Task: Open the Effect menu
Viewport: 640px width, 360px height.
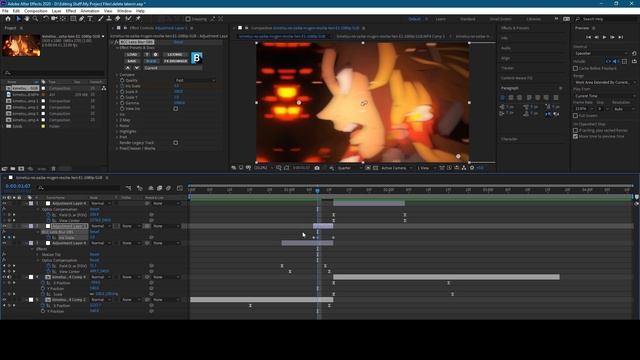Action: point(71,11)
